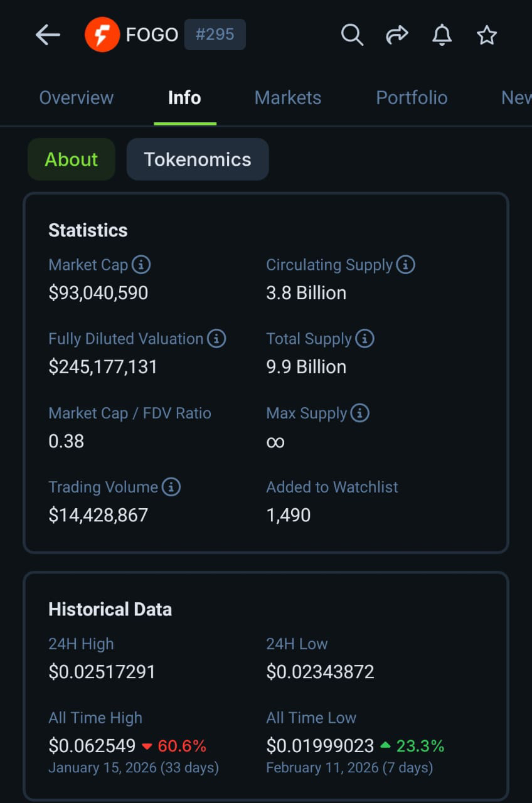Screen dimensions: 532x803
Task: Show Market Cap info tooltip icon
Action: 141,265
